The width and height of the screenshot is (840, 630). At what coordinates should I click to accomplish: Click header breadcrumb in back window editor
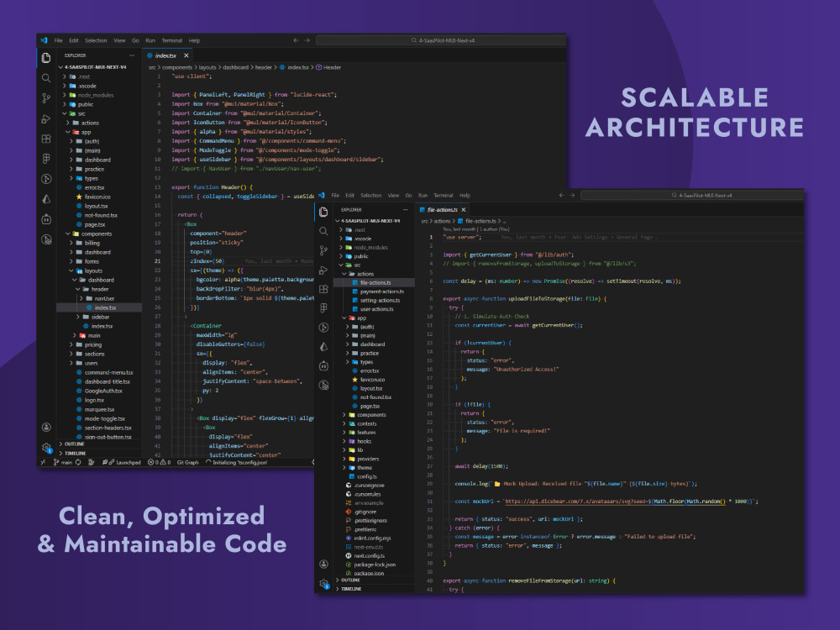point(263,67)
